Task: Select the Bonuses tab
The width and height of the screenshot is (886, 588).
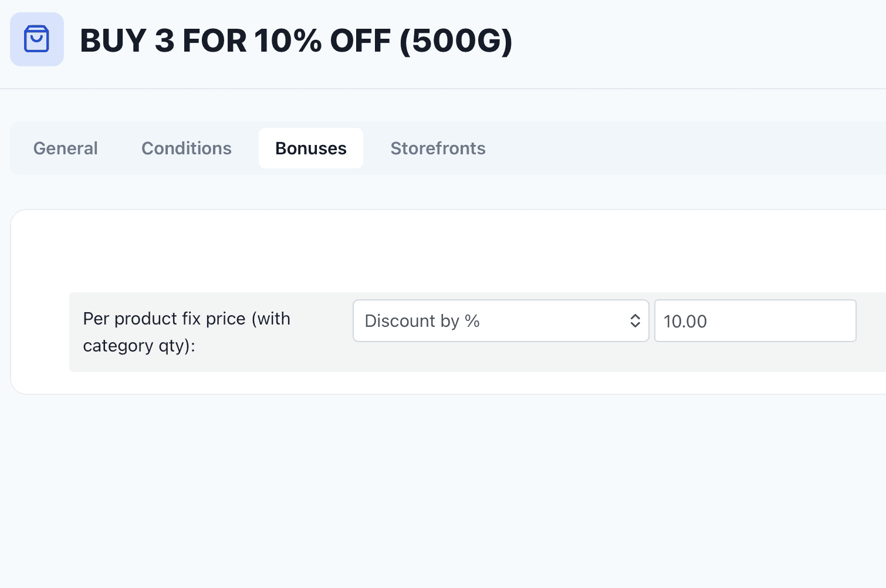Action: click(311, 148)
